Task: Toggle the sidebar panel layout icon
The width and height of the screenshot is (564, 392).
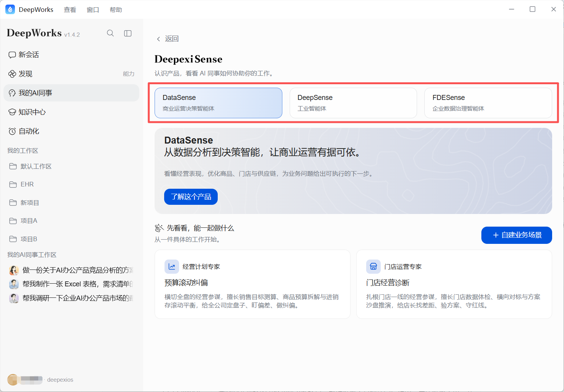Action: (x=128, y=33)
